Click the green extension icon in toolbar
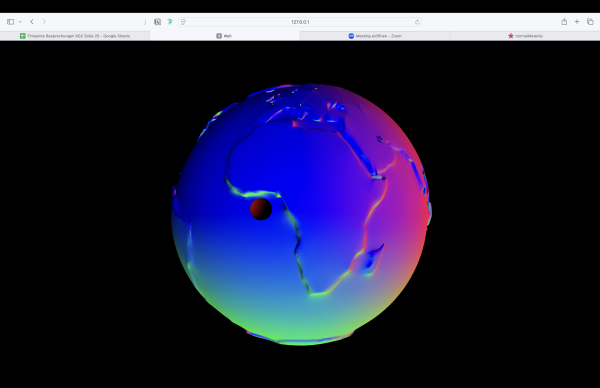600x388 pixels. tap(170, 22)
